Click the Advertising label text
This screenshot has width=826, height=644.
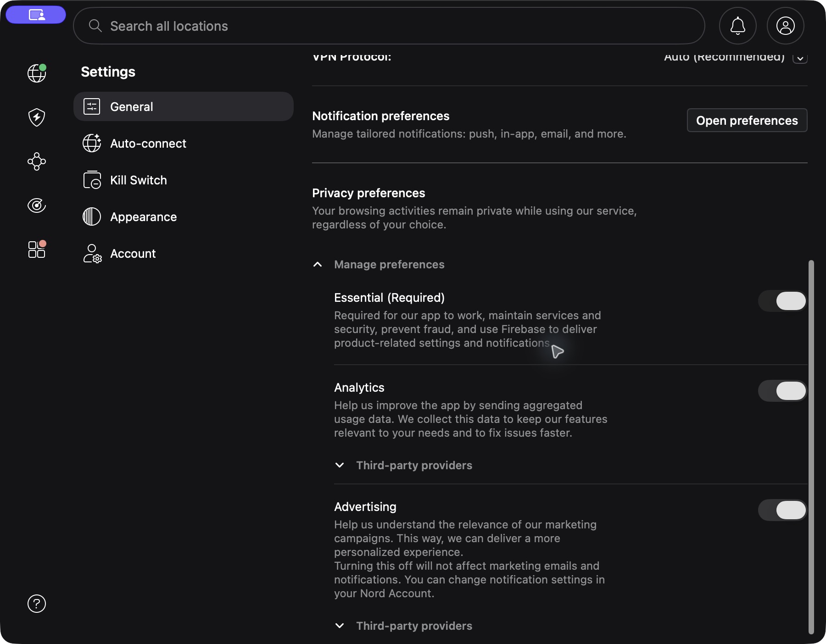coord(365,507)
